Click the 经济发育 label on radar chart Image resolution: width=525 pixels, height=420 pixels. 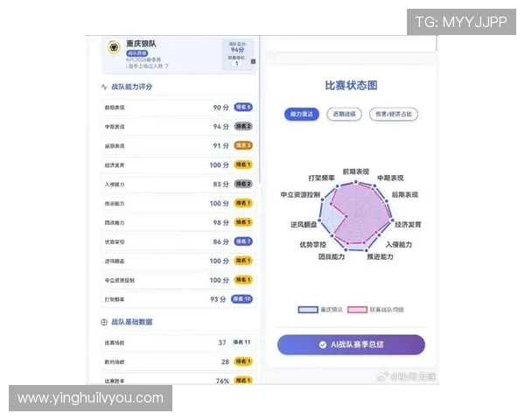(x=408, y=224)
